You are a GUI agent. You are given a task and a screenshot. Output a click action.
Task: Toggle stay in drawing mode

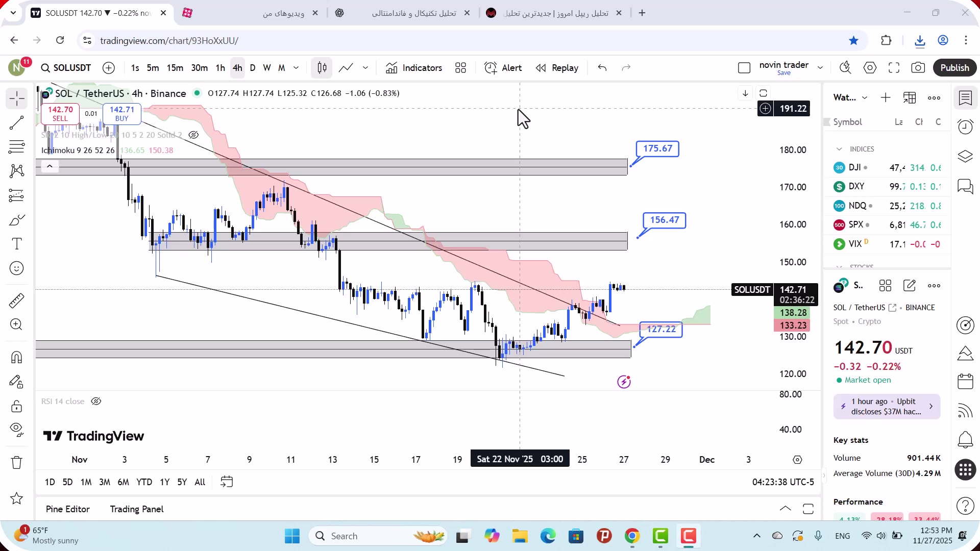pos(17,382)
